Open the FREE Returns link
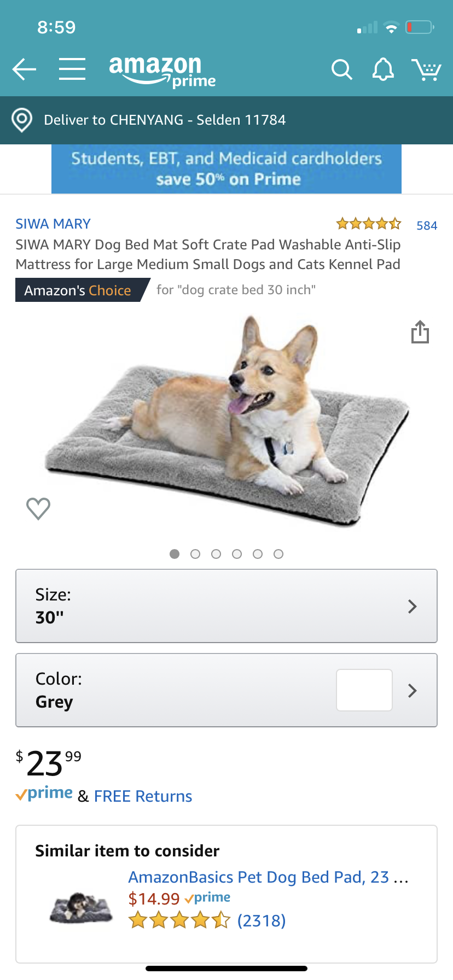The height and width of the screenshot is (980, 453). (x=143, y=796)
